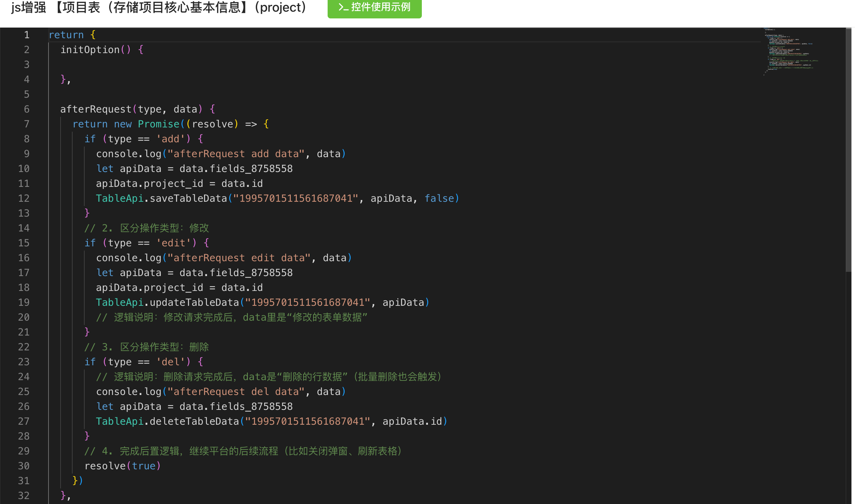This screenshot has width=855, height=504.
Task: Click on the initOption() method name
Action: 90,50
